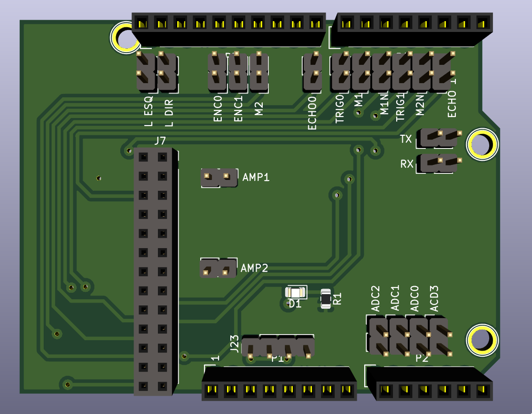Click the R1 reference label
532x414 pixels.
tap(337, 298)
